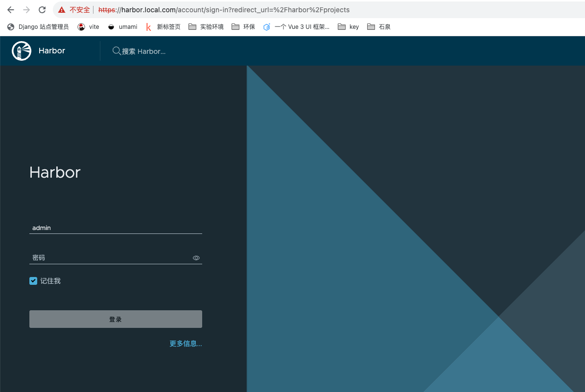Click the search magnifier icon
Screen dimensions: 585x392
click(x=117, y=51)
